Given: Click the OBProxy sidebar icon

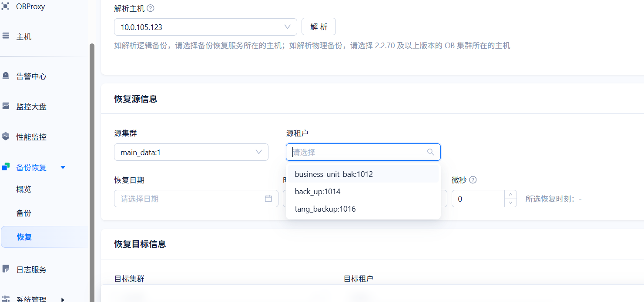Looking at the screenshot, I should [x=6, y=7].
